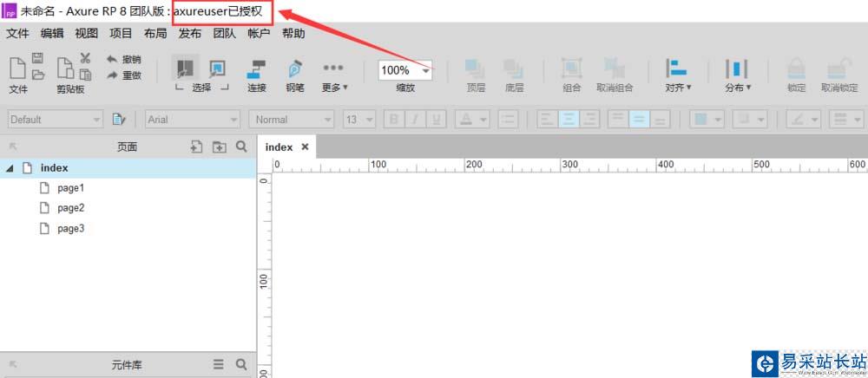Open the Normal font weight dropdown
The width and height of the screenshot is (868, 378).
point(291,120)
